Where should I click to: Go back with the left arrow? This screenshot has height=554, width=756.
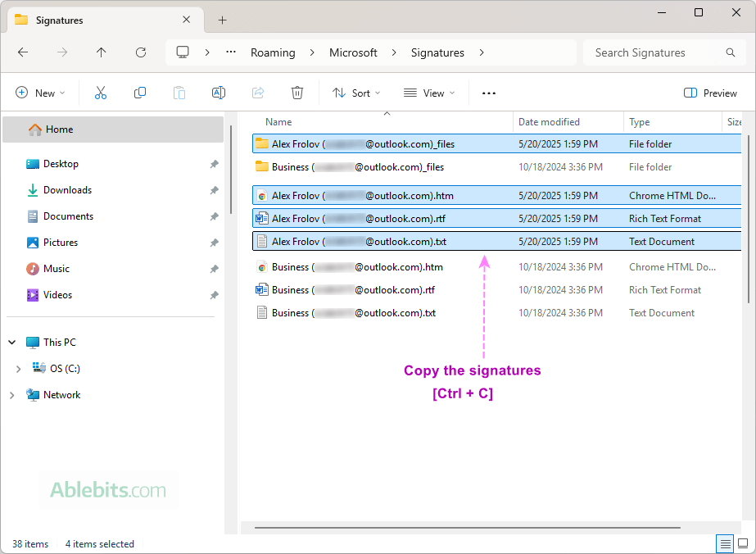[x=23, y=52]
